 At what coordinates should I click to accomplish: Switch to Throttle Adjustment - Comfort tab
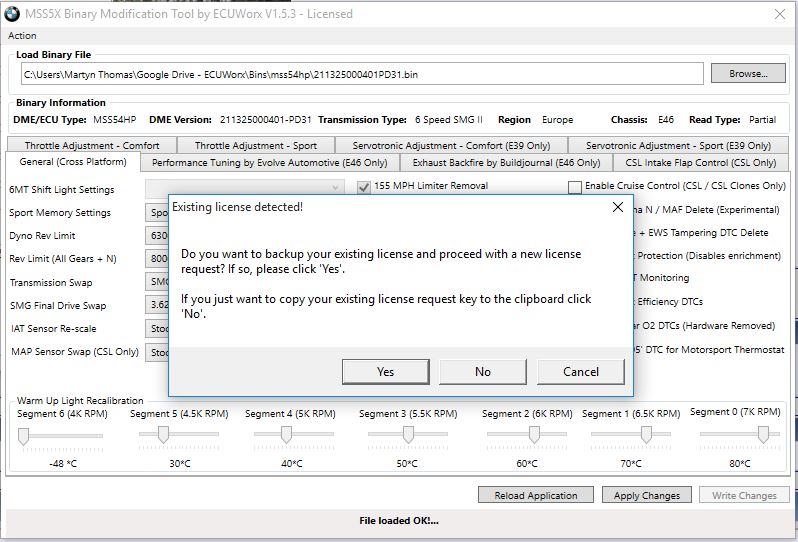tap(92, 146)
